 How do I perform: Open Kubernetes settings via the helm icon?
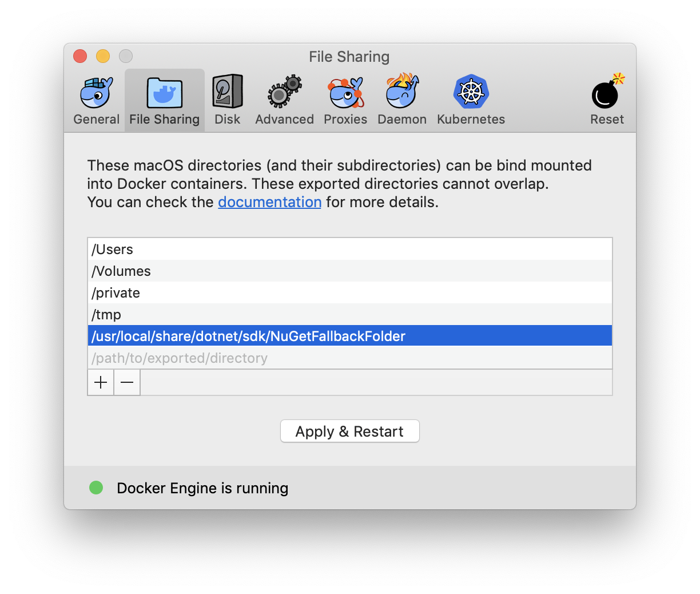point(471,92)
